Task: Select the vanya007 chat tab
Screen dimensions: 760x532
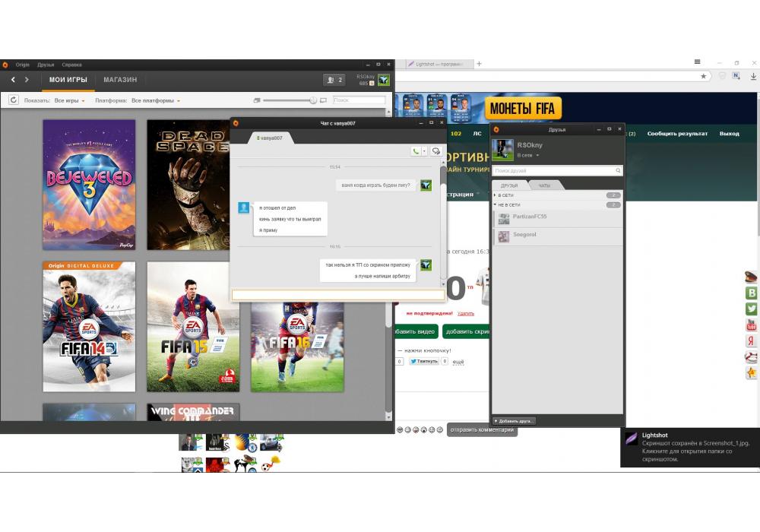Action: pyautogui.click(x=270, y=138)
